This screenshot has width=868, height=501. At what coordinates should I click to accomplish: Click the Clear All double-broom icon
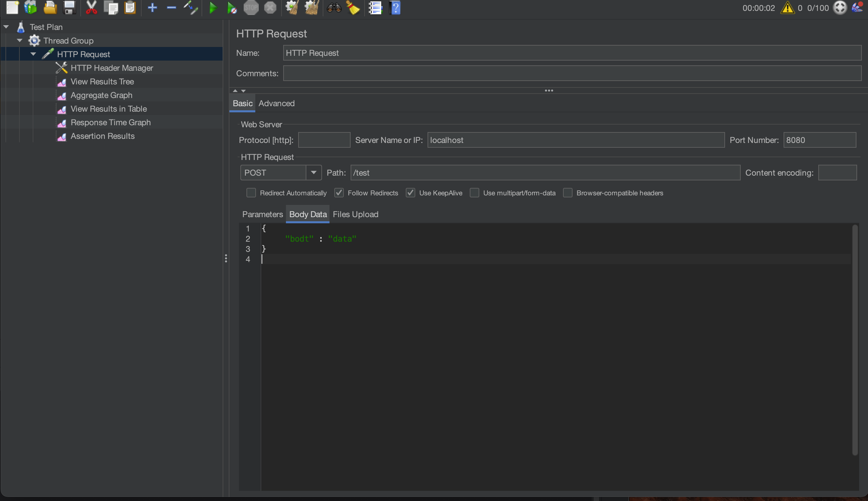312,7
